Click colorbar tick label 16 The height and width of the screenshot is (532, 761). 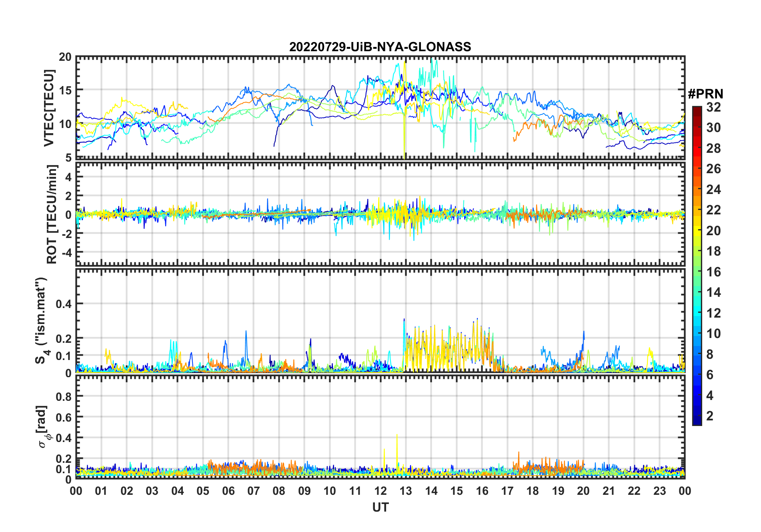(x=713, y=272)
